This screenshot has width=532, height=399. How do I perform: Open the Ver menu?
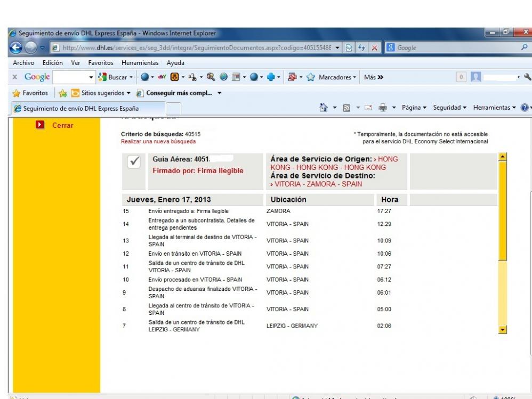pyautogui.click(x=75, y=63)
